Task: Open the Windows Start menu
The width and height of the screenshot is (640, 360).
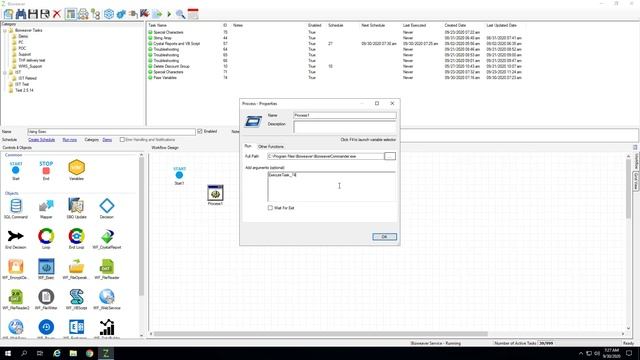Action: 8,353
